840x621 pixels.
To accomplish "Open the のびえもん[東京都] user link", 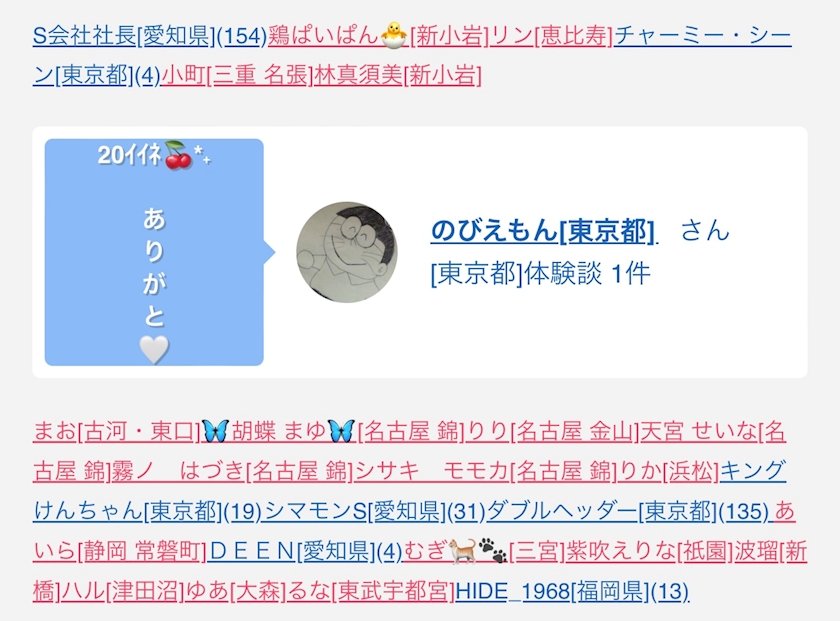I will point(543,231).
